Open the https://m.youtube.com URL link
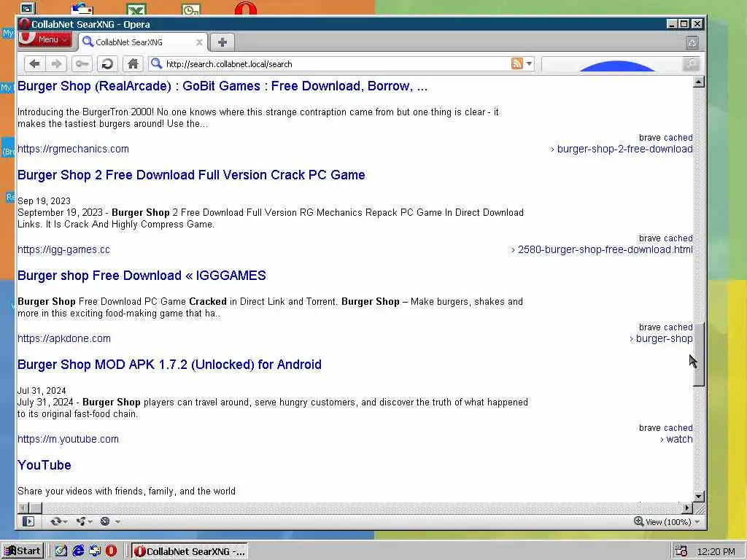Viewport: 747px width, 560px height. point(68,439)
